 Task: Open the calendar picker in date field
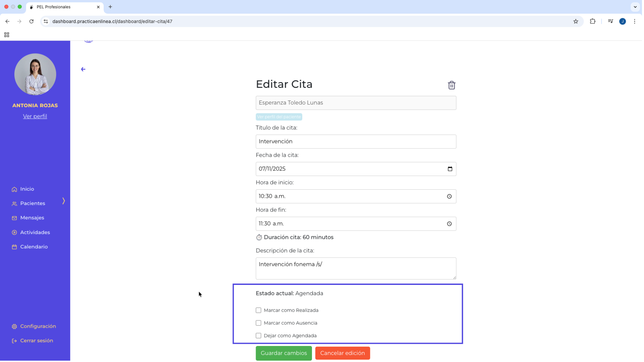click(451, 169)
